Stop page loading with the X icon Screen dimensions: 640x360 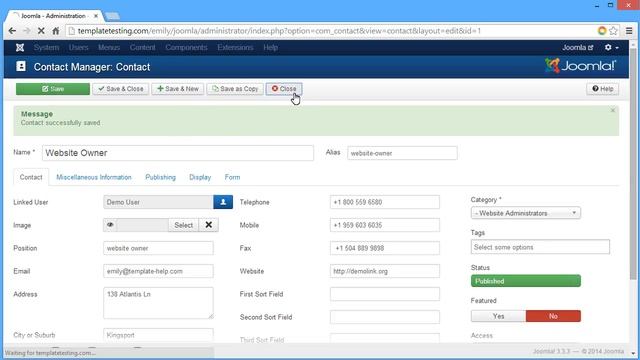41,31
